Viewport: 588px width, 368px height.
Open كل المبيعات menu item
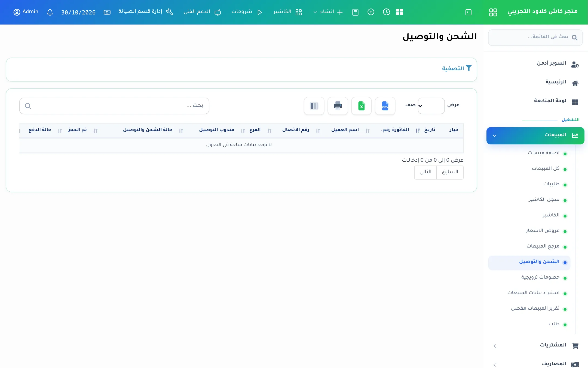(546, 168)
